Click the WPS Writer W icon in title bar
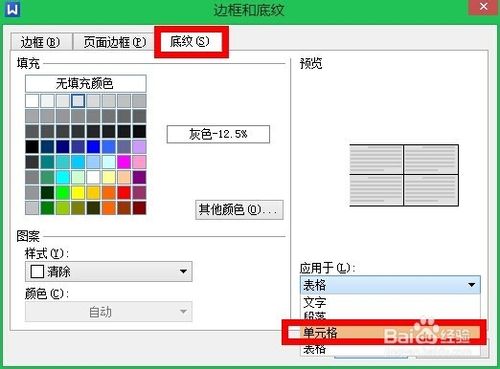The image size is (500, 369). point(13,9)
